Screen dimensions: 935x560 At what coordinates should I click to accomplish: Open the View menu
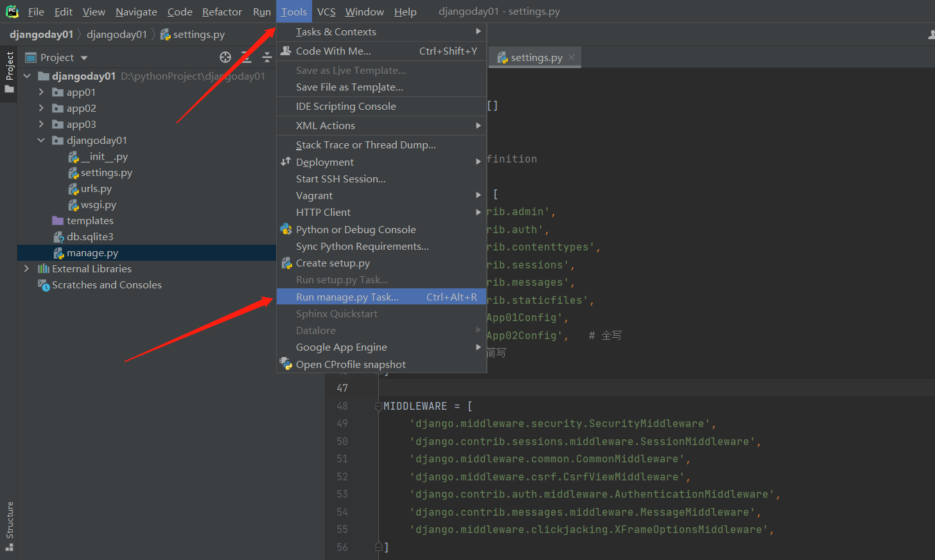click(x=94, y=12)
